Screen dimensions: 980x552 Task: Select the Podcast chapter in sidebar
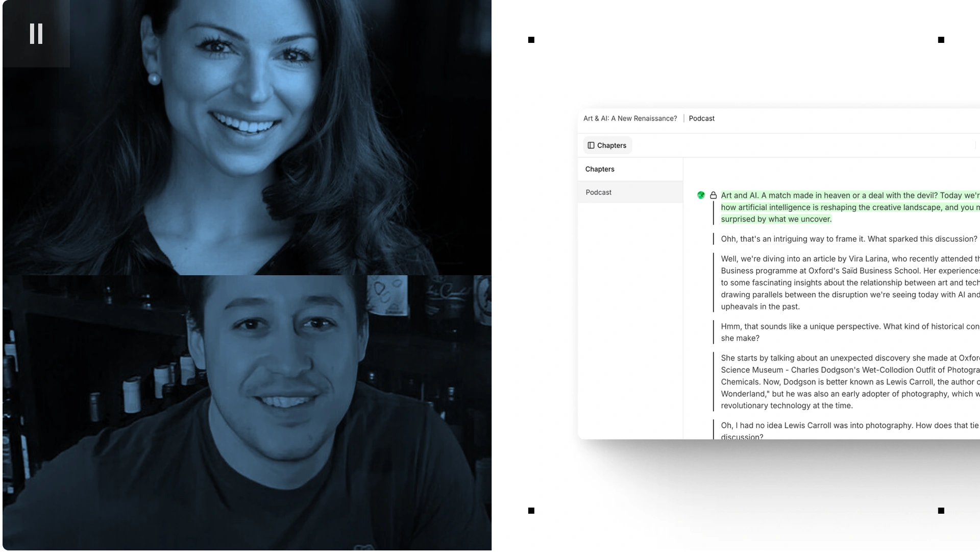pyautogui.click(x=599, y=193)
